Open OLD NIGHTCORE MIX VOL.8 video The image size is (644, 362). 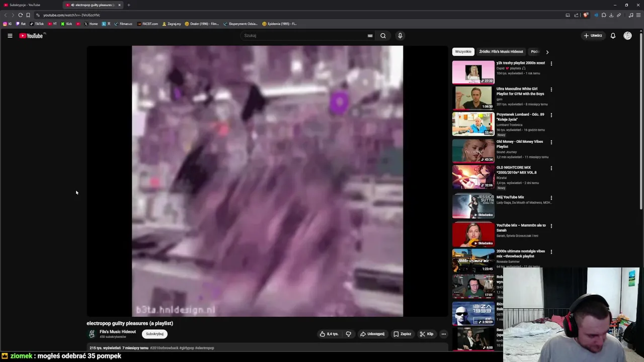pyautogui.click(x=517, y=170)
